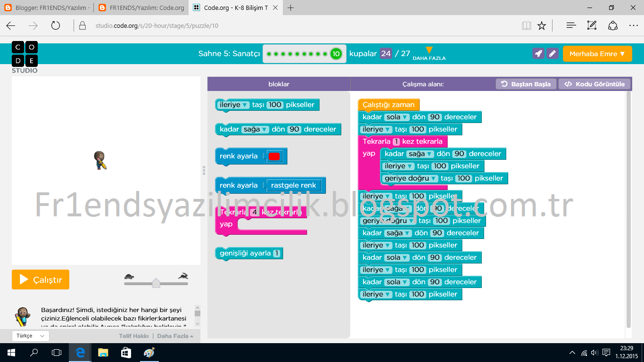This screenshot has height=362, width=644.
Task: Click the artist character on canvas
Action: (x=100, y=160)
